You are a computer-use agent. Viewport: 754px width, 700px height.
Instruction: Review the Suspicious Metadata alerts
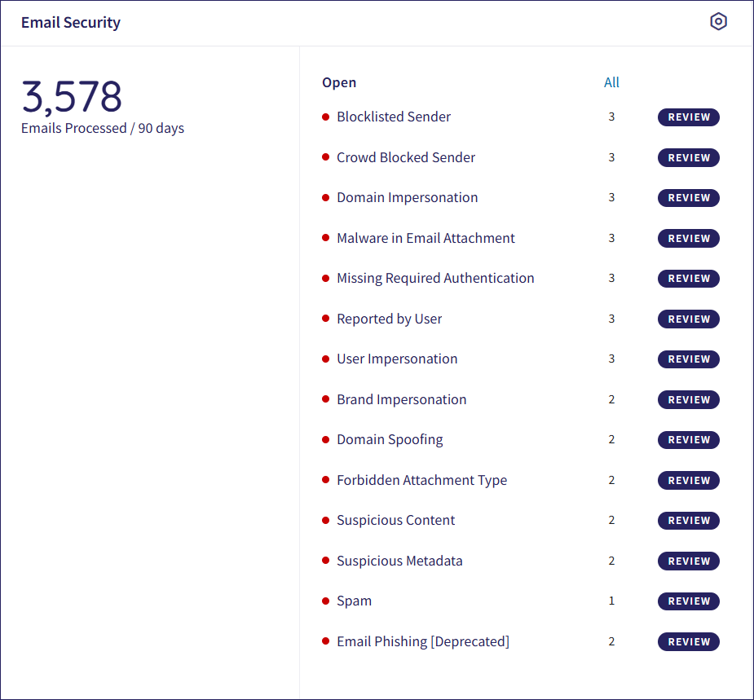coord(688,561)
